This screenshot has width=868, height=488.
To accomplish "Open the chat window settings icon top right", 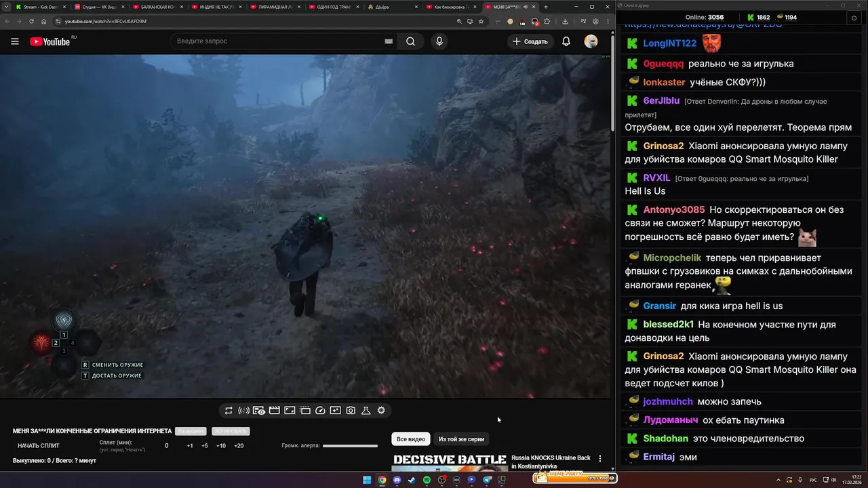I will click(854, 18).
